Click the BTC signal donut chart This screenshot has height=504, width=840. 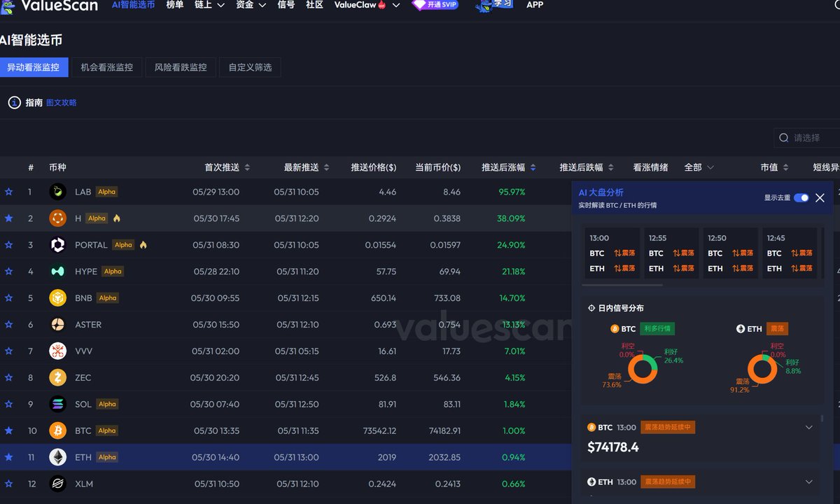[643, 368]
